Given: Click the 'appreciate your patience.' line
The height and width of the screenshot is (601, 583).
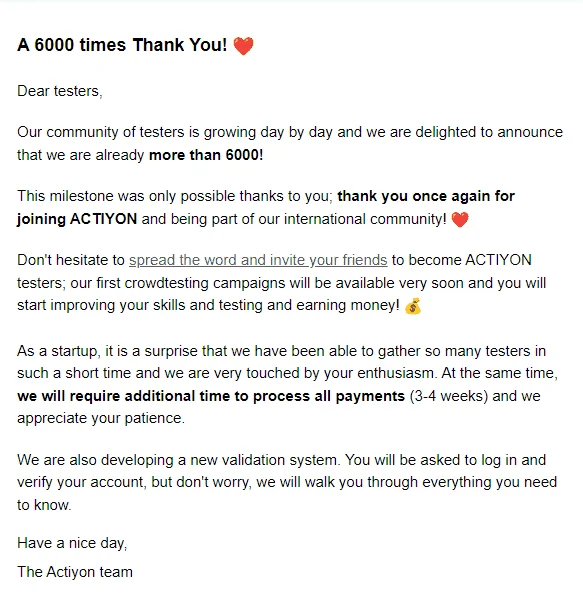Looking at the screenshot, I should tap(101, 418).
